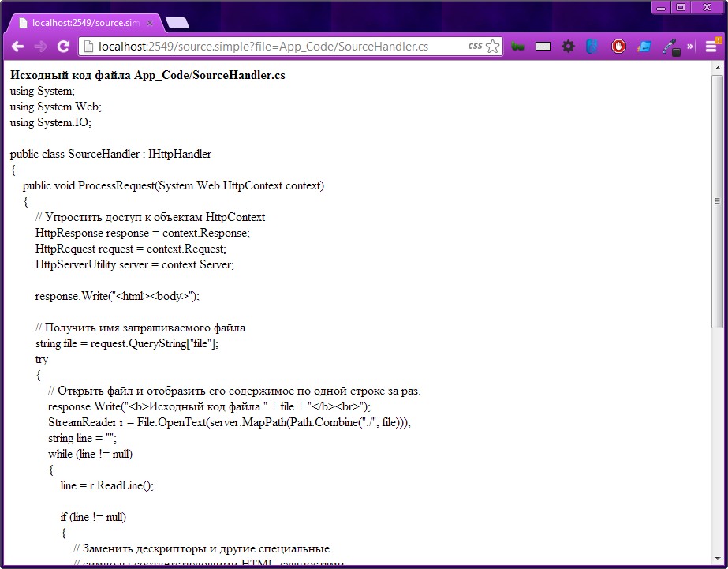Select the localhost:2549/source.simple tab
The image size is (728, 569).
tap(85, 23)
